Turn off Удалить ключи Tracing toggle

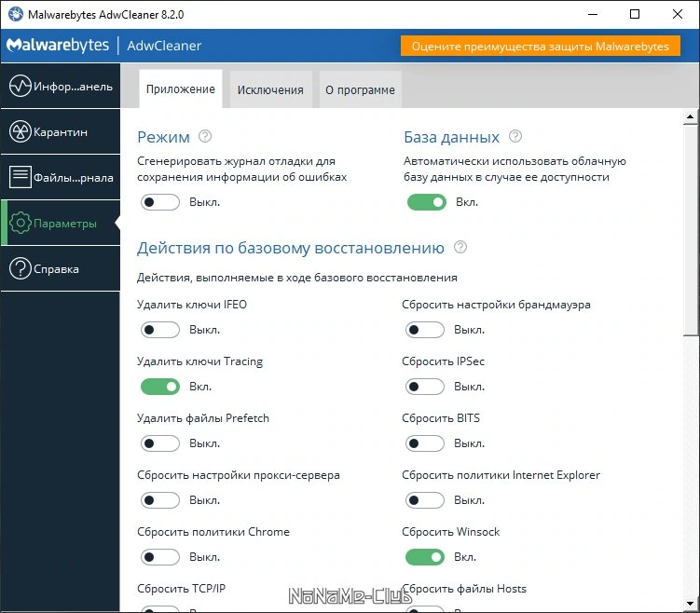(x=159, y=387)
